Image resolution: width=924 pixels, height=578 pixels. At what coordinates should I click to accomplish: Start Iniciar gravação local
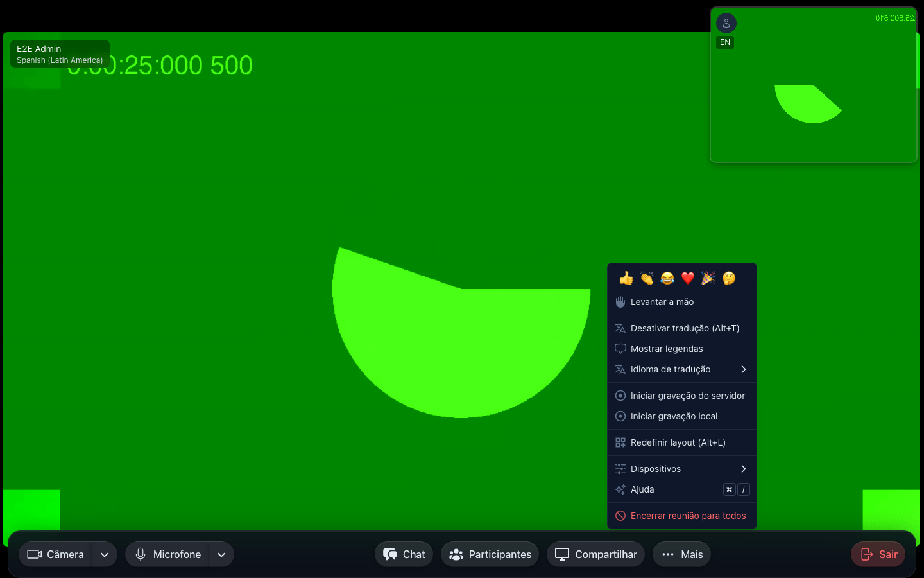point(682,416)
